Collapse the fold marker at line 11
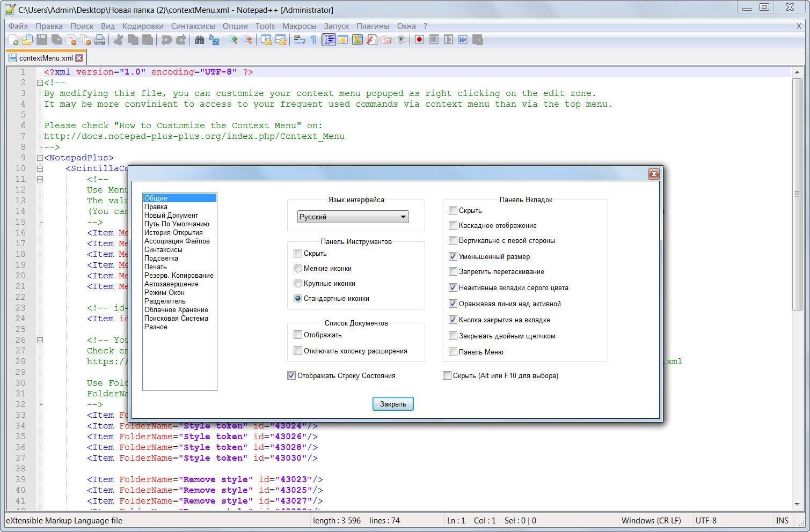This screenshot has width=810, height=532. [40, 179]
